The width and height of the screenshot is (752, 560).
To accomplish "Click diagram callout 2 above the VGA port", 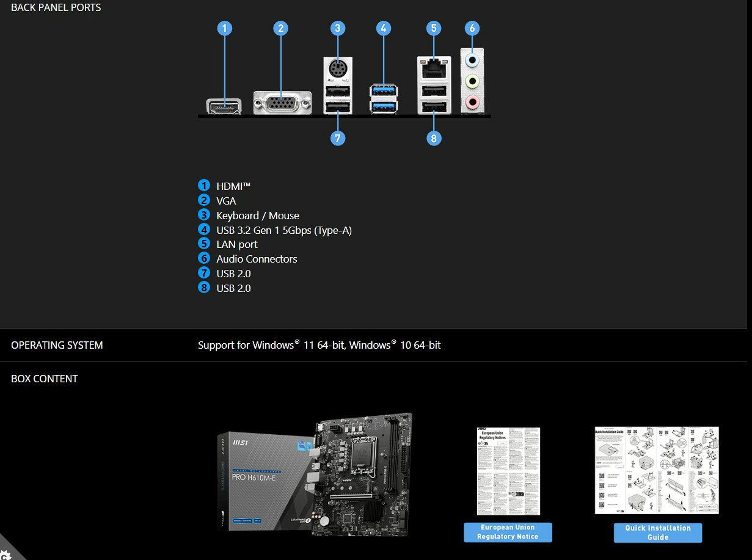I will [280, 28].
